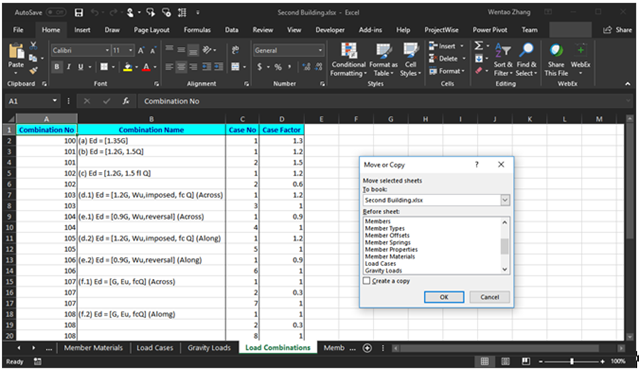Toggle Center horizontal alignment
This screenshot has height=369, width=639.
[181, 67]
